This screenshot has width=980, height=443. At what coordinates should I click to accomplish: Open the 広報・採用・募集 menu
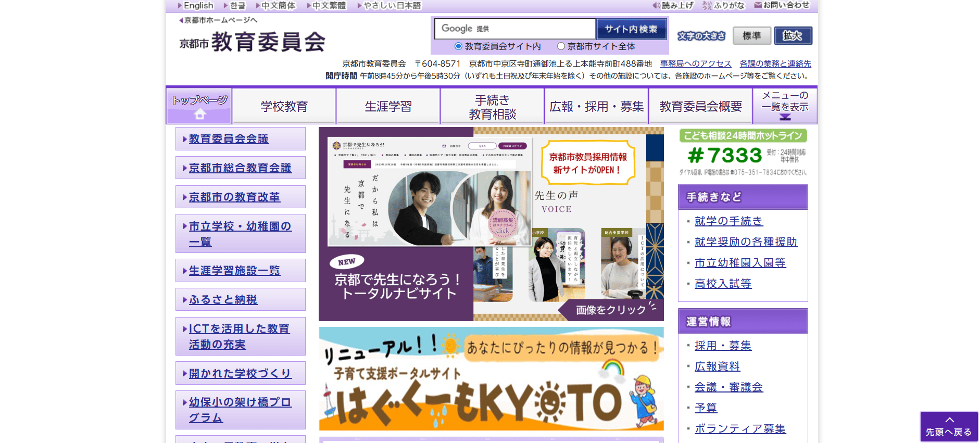point(596,107)
